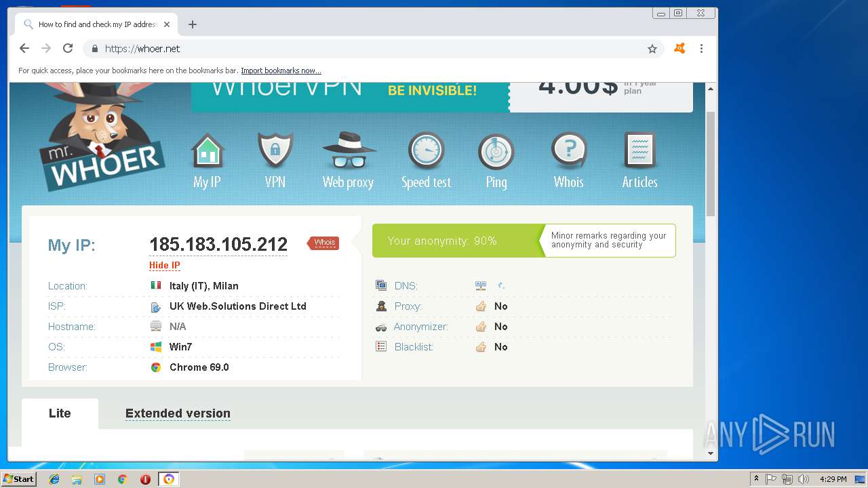The image size is (868, 488).
Task: Open the Speed test gauge icon
Action: (x=426, y=150)
